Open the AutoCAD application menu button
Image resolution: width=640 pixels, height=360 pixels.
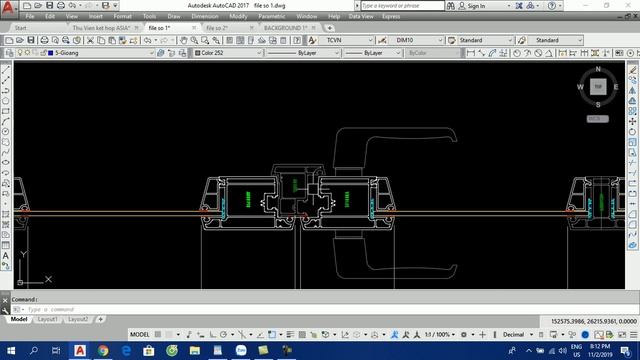pos(8,8)
